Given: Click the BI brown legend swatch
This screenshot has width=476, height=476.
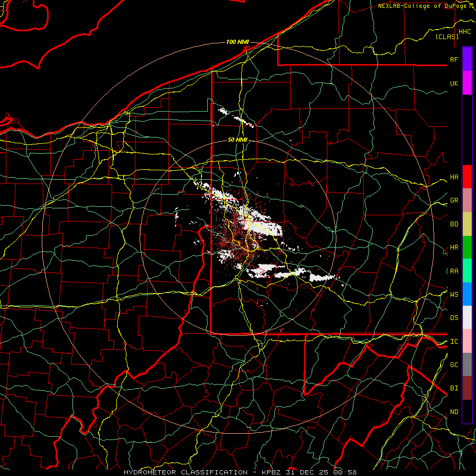Looking at the screenshot, I should click(467, 388).
